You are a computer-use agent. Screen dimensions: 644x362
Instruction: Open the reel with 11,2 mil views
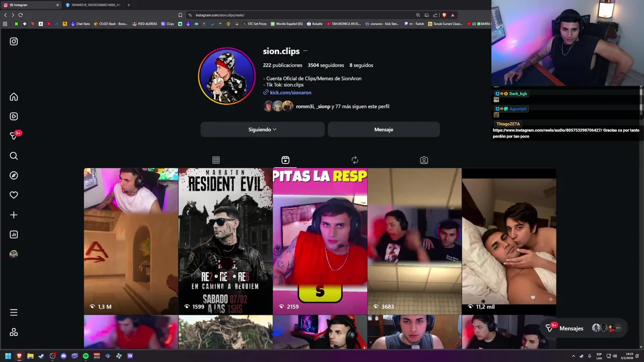[509, 241]
